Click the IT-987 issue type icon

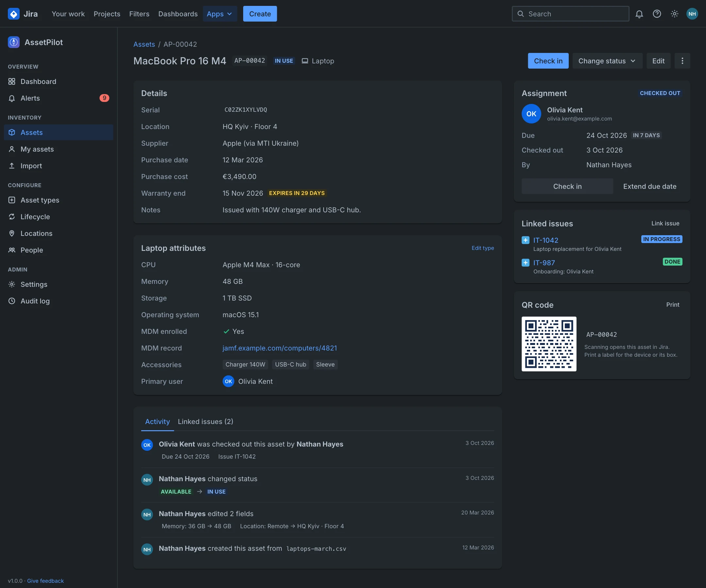(x=526, y=263)
